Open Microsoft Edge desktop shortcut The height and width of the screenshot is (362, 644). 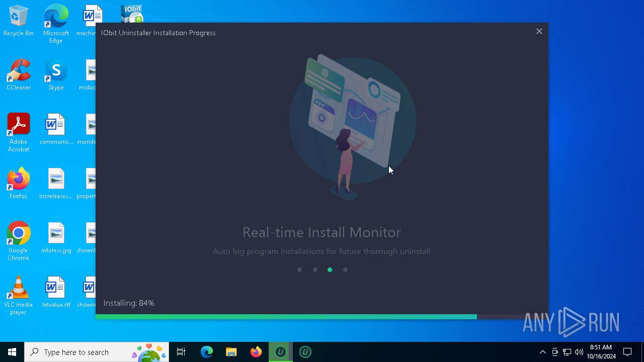point(56,24)
